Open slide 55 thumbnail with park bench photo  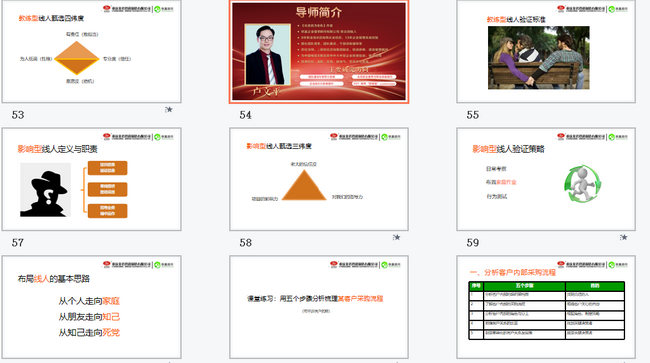(546, 51)
